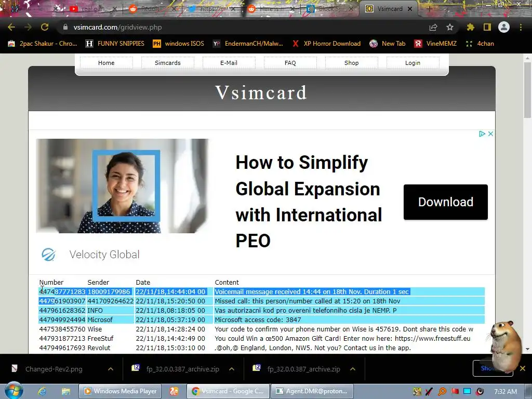
Task: Open the UC Browser taskbar icon
Action: click(x=174, y=391)
